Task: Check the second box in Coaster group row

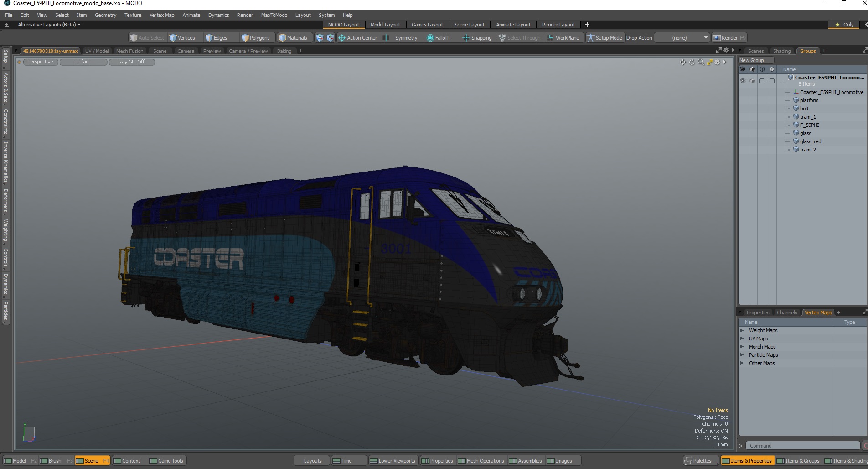Action: 771,81
